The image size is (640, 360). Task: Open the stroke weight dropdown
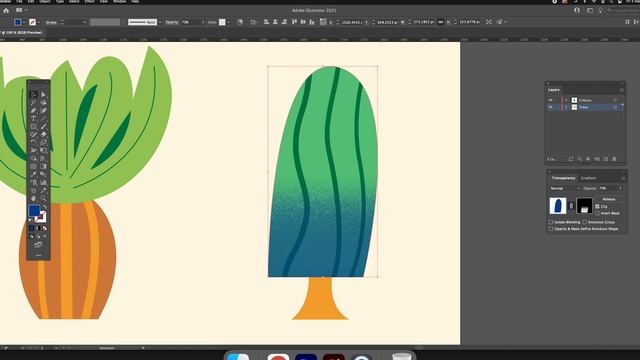85,22
